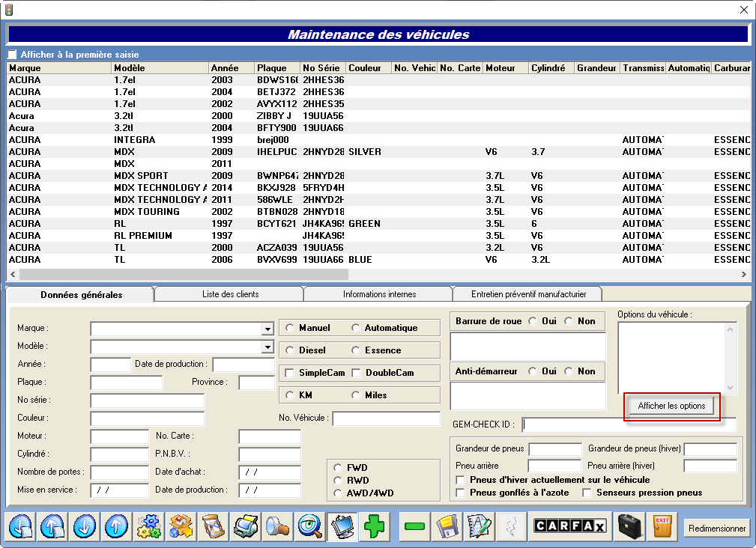
Task: Select the MDX SPORT row
Action: 378,176
